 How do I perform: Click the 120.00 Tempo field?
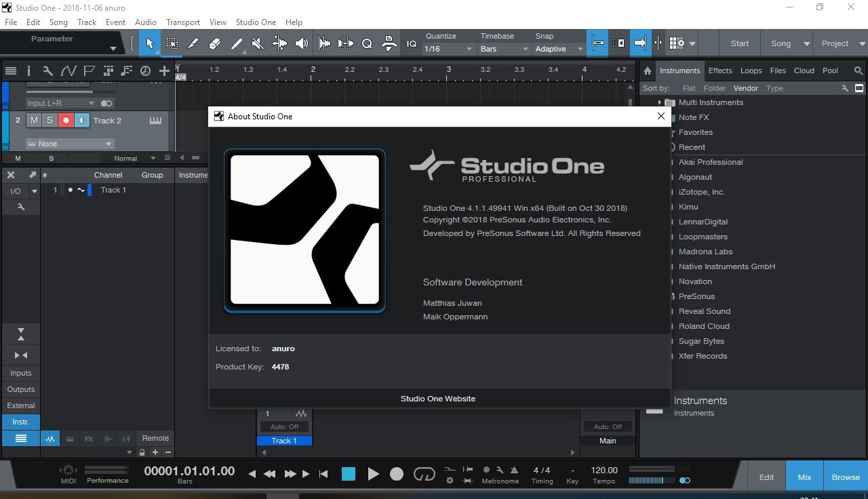(x=604, y=470)
